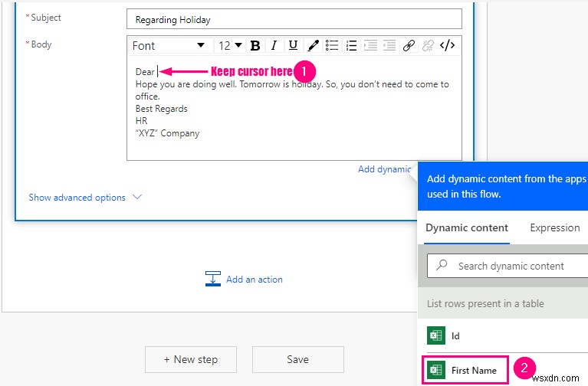Image resolution: width=588 pixels, height=386 pixels.
Task: Insert a hyperlink with link icon
Action: pos(409,46)
